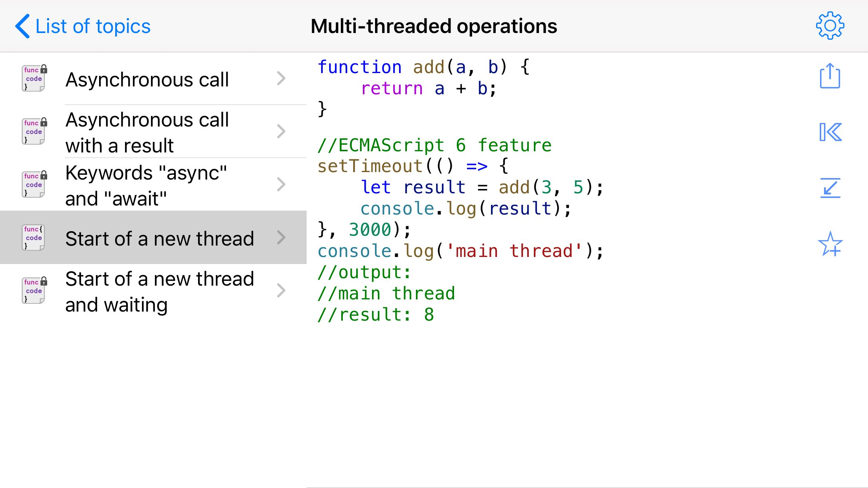868x488 pixels.
Task: Add to favorites with star icon
Action: [830, 244]
